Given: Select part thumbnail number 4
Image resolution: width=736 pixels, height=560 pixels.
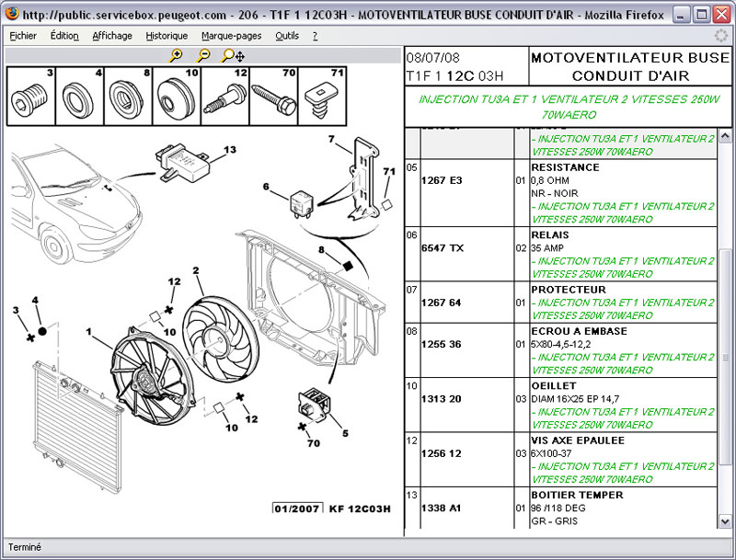Looking at the screenshot, I should tap(80, 97).
